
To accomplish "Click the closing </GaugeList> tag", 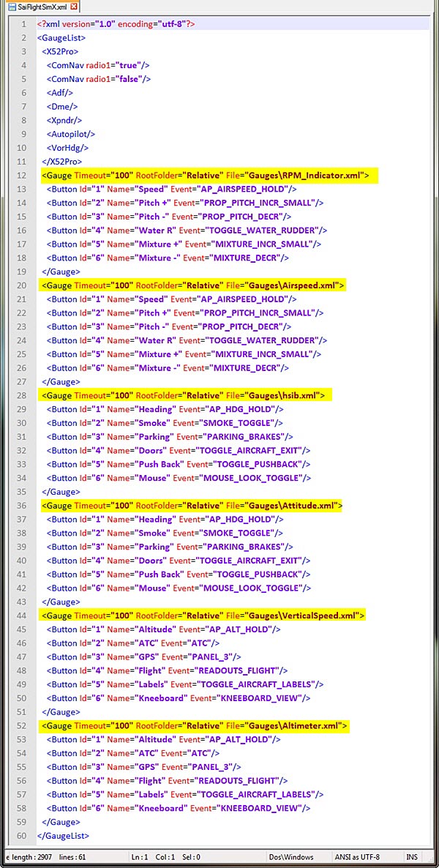I will coord(64,836).
